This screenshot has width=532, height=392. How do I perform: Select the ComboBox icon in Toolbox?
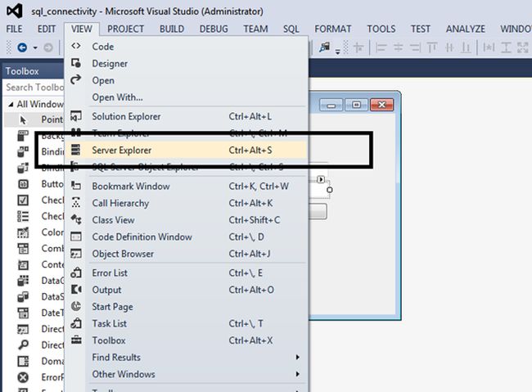23,249
